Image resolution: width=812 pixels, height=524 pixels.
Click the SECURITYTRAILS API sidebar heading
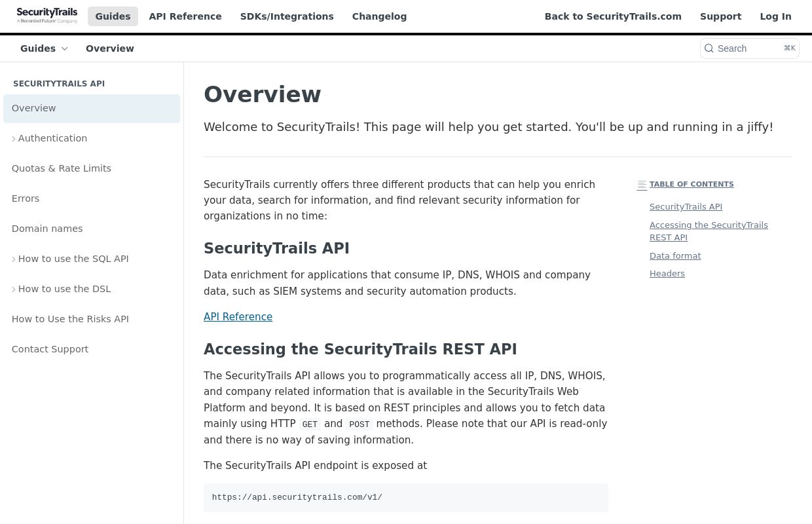coord(59,84)
